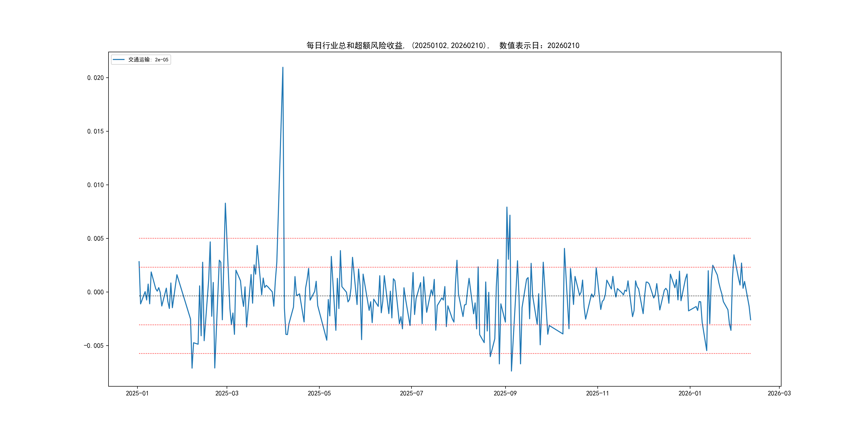
Task: Click the 0.015 y-axis tick label
Action: [x=95, y=132]
